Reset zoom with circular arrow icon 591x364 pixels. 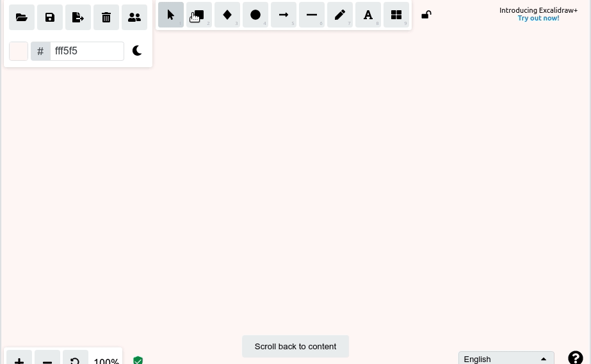coord(76,358)
